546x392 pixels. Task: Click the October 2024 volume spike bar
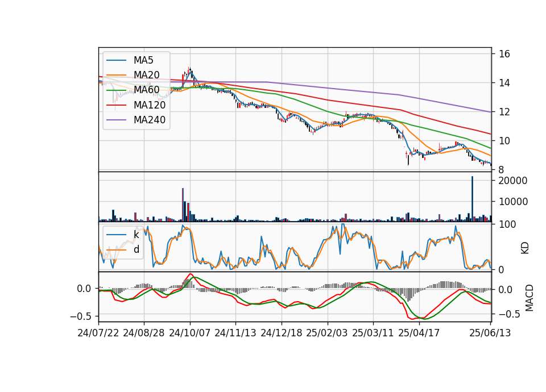point(183,205)
